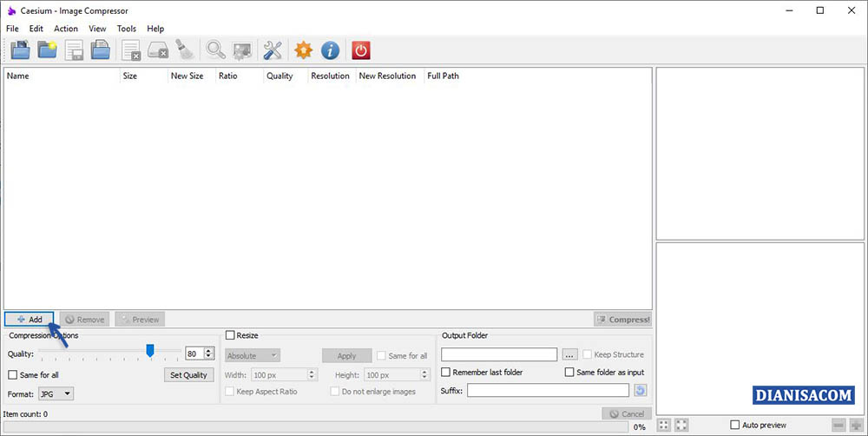Click the broom Clear List icon
This screenshot has height=436, width=868.
[185, 50]
